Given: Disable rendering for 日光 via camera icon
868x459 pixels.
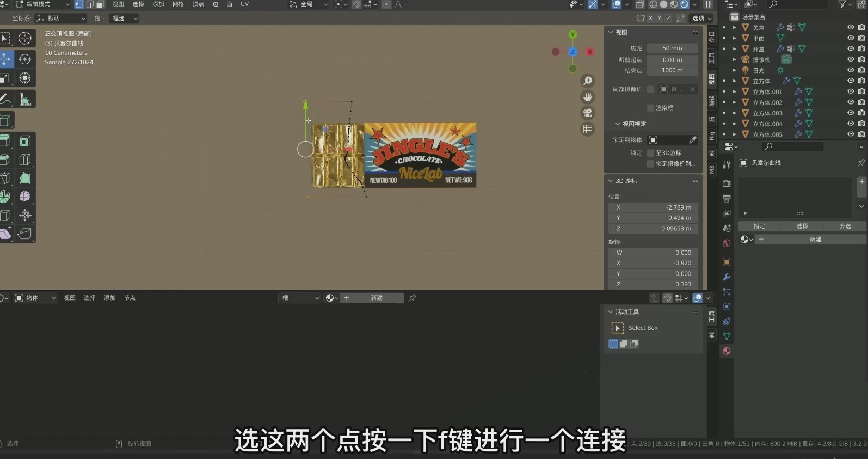Looking at the screenshot, I should click(861, 70).
